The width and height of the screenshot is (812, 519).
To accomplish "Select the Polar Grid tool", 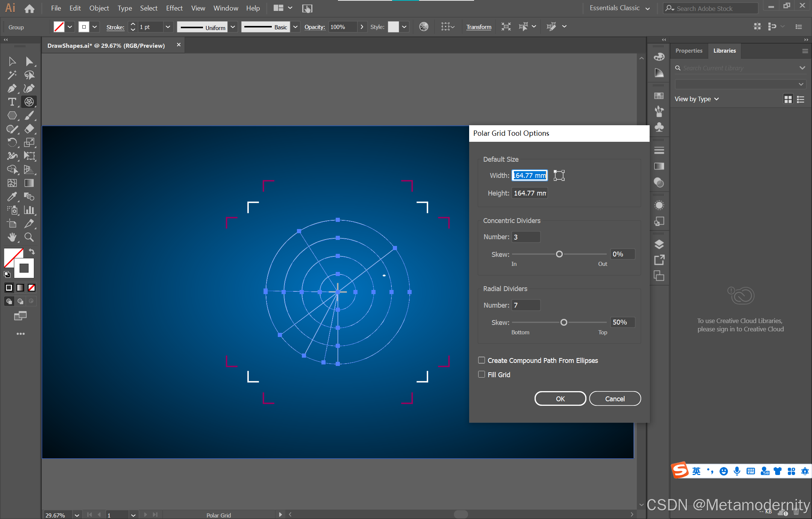I will pyautogui.click(x=29, y=102).
